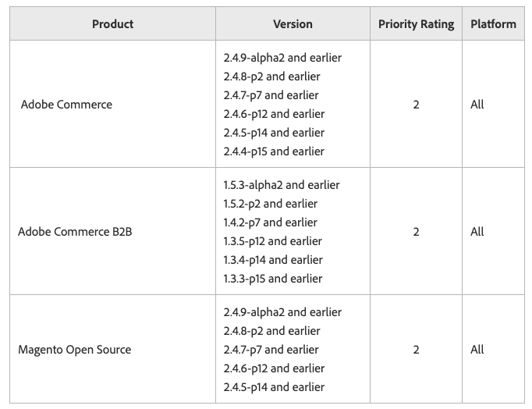Click "2.4.8-p2 and earlier" under Adobe Commerce
This screenshot has width=532, height=409.
pyautogui.click(x=271, y=76)
